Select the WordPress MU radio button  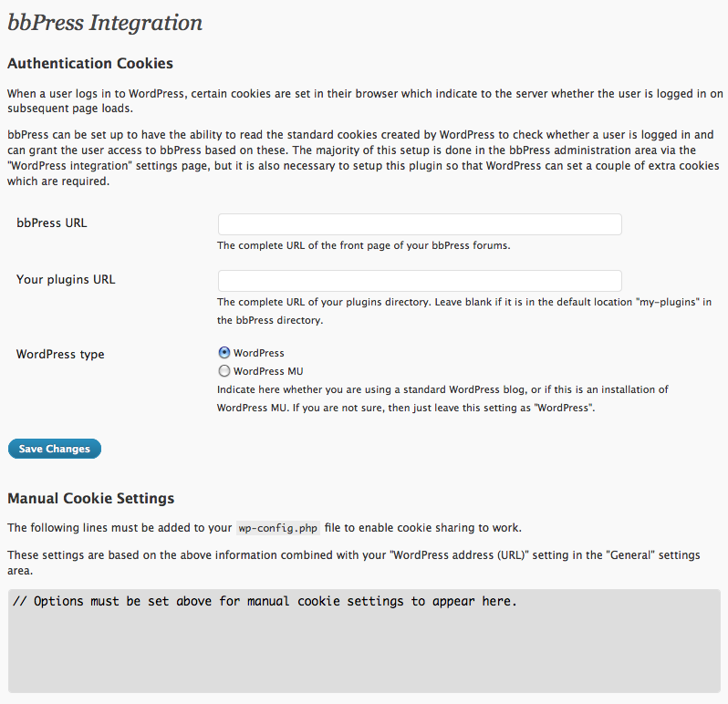point(224,371)
